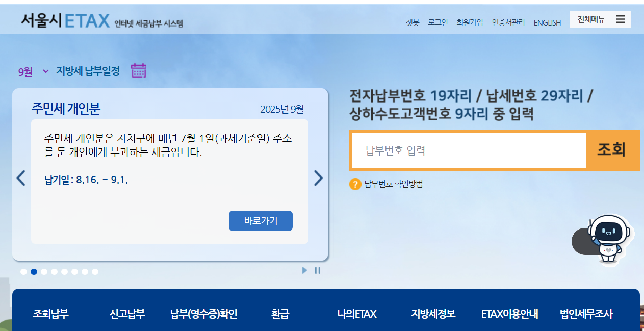644x331 pixels.
Task: Click the orange question mark help icon
Action: [355, 184]
